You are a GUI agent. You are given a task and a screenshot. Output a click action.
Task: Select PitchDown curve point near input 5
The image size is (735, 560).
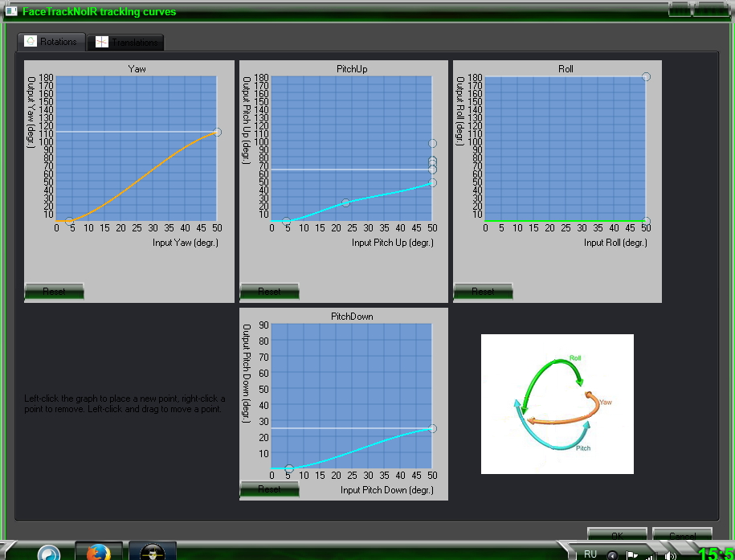click(x=289, y=468)
